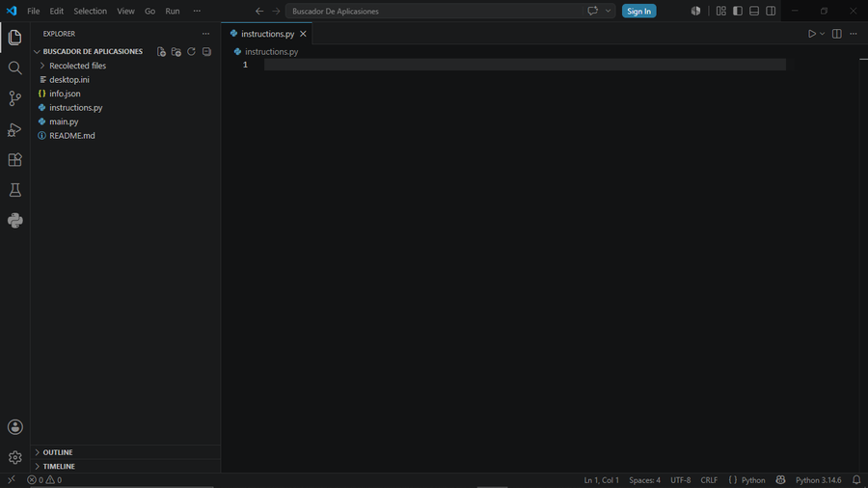Customize layout icon in title bar
Screen dimensions: 868x488
(x=720, y=11)
